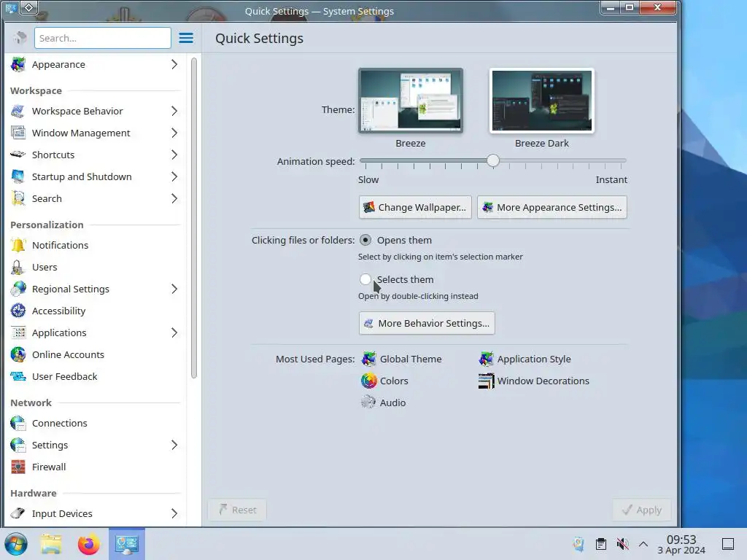Click the "Accessibility" sidebar label

click(58, 311)
